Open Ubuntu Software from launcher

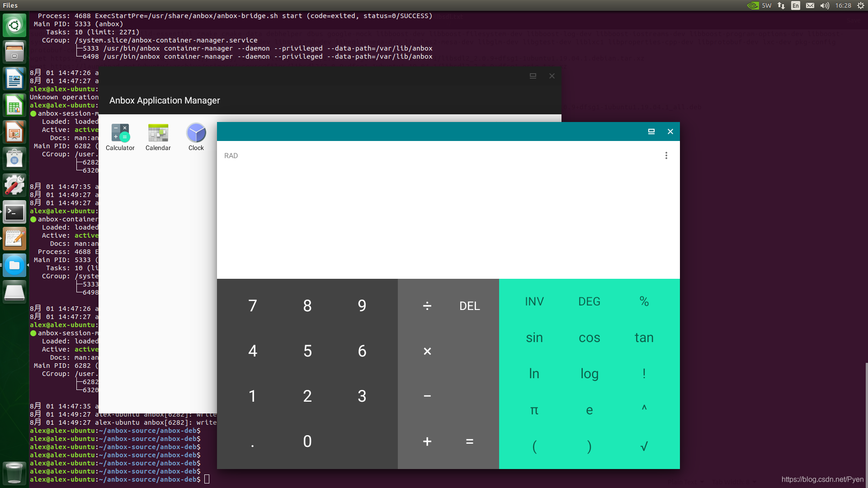pyautogui.click(x=14, y=159)
